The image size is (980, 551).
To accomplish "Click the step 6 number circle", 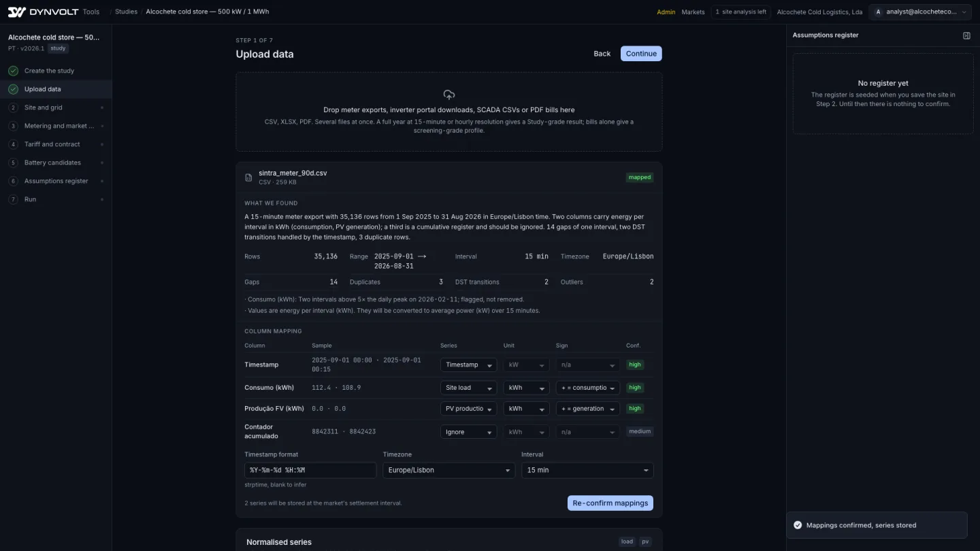I will tap(13, 181).
